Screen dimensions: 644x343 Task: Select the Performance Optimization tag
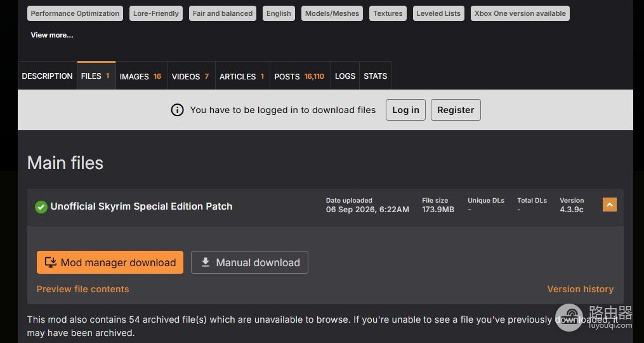[75, 13]
